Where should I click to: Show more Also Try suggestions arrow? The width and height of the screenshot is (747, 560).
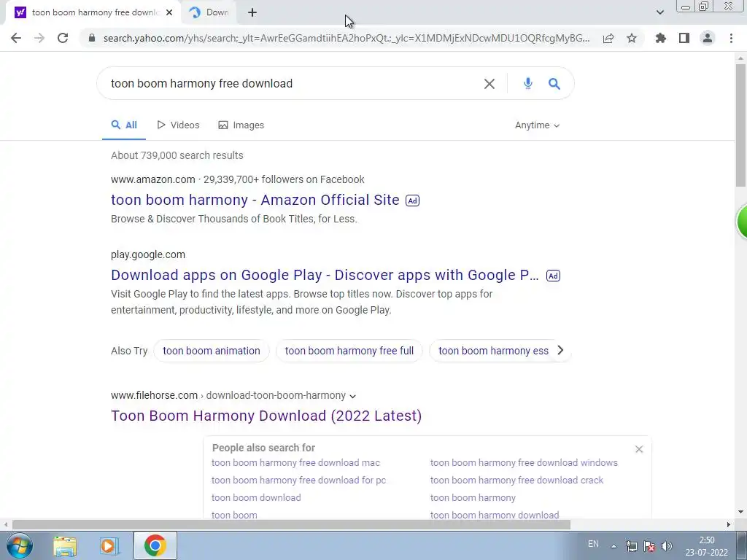pyautogui.click(x=561, y=351)
